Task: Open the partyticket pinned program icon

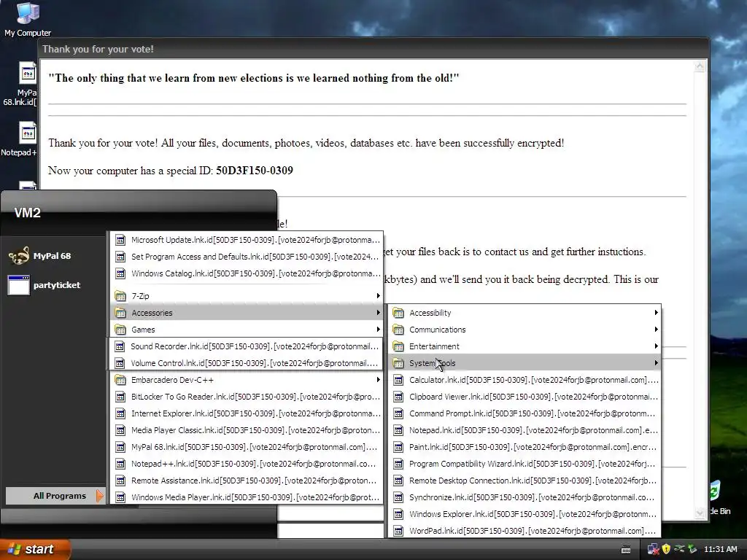Action: pos(19,285)
